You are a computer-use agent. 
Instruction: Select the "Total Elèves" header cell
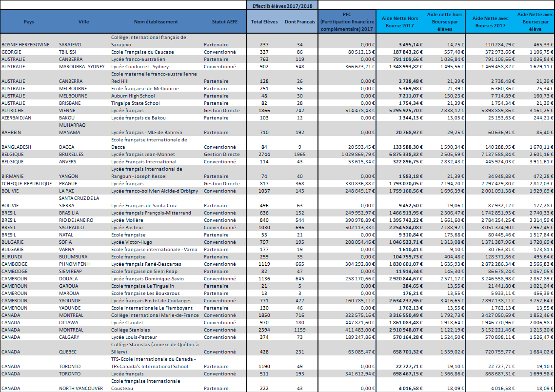point(264,22)
